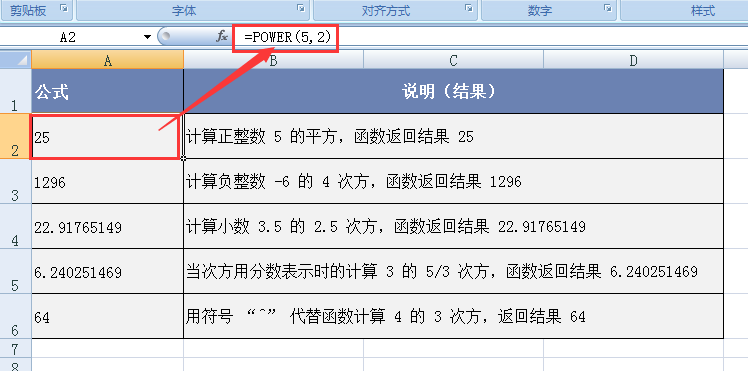Click description 用符号 “^” 代替函数计算
The height and width of the screenshot is (371, 748).
tap(453, 316)
